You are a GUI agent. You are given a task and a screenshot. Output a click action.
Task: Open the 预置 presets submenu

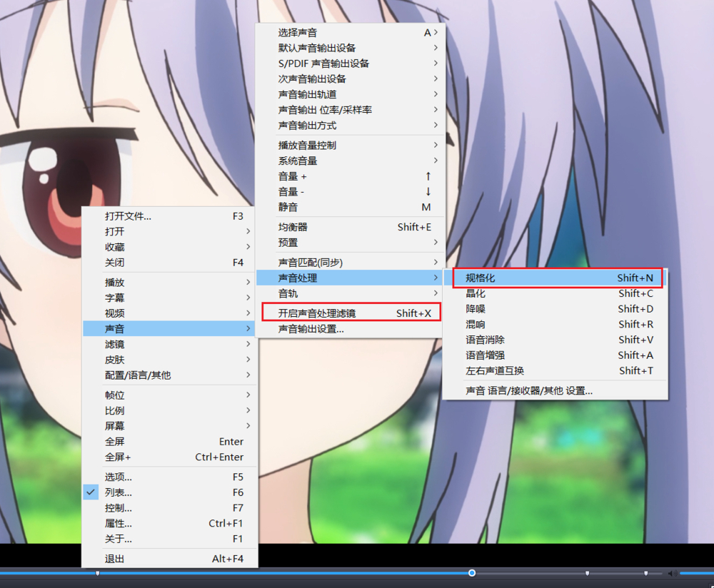(x=350, y=243)
